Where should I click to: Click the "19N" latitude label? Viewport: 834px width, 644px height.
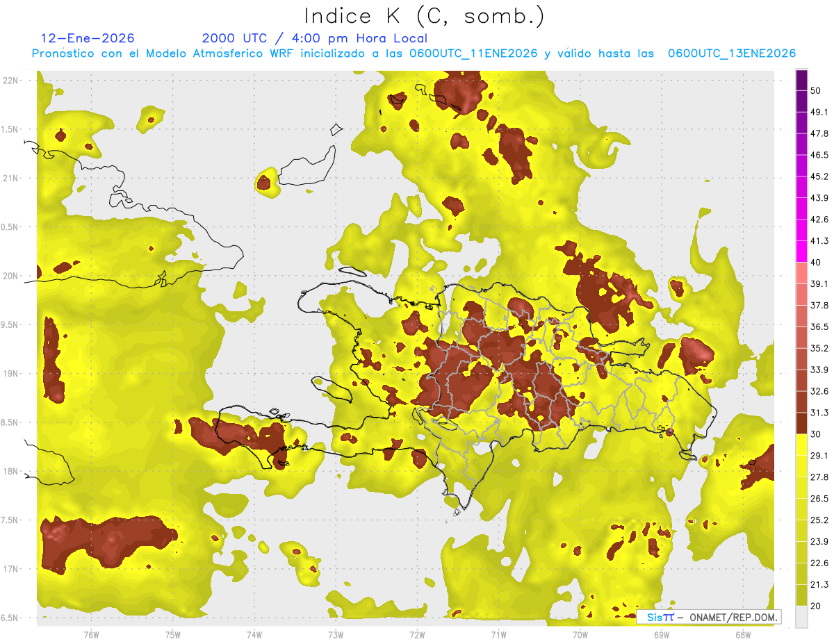point(10,374)
